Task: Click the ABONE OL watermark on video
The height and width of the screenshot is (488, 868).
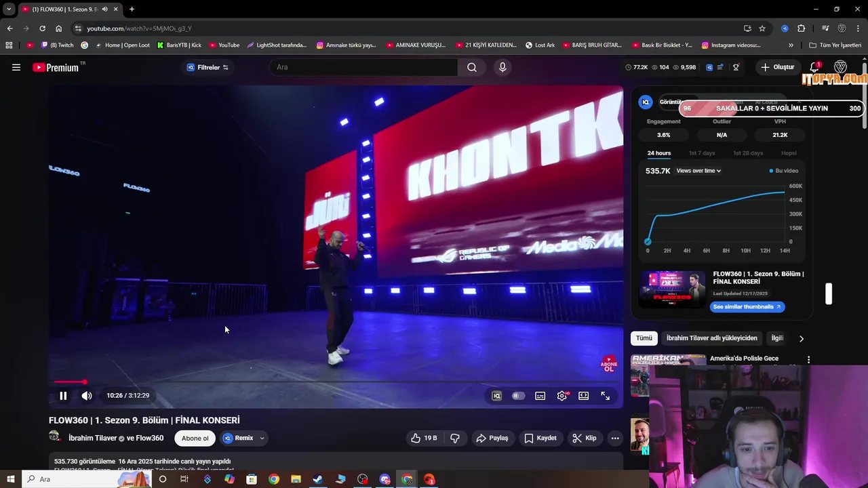Action: click(609, 365)
